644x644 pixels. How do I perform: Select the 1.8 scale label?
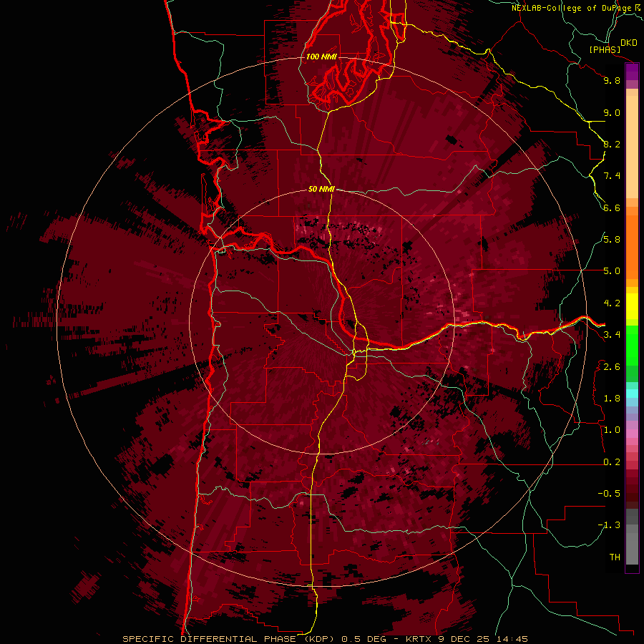click(612, 399)
